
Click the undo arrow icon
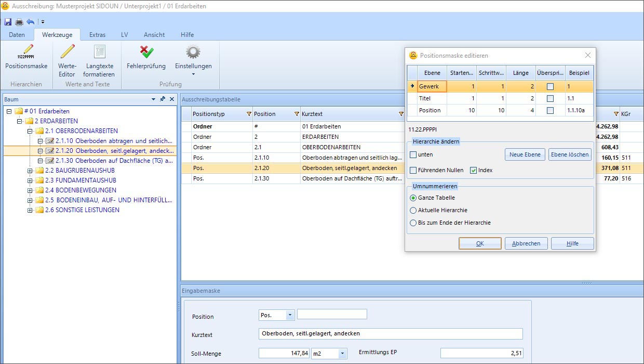(x=31, y=22)
